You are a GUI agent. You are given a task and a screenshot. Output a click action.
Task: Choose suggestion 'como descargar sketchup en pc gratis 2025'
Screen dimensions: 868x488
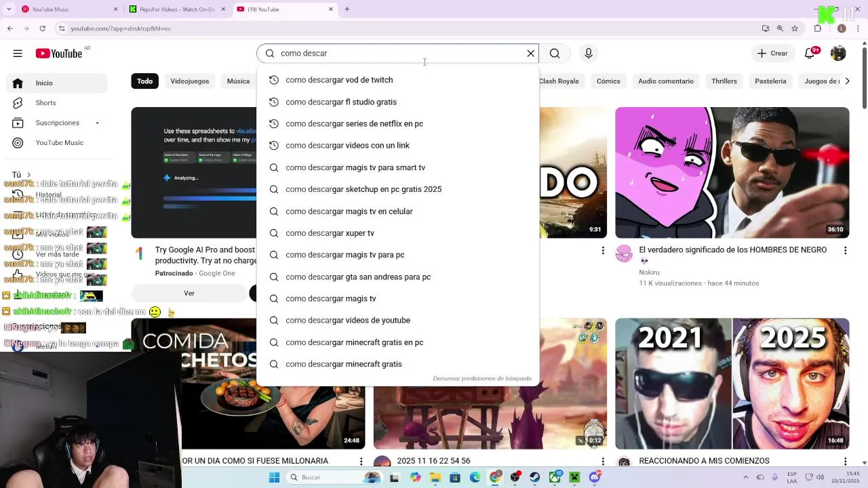[398, 189]
